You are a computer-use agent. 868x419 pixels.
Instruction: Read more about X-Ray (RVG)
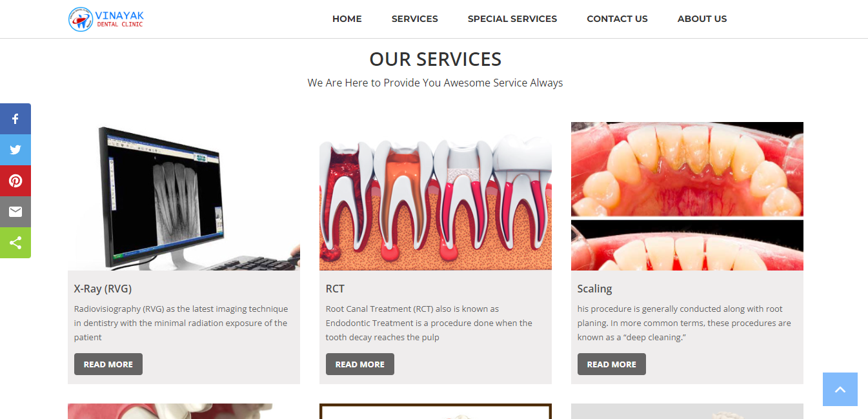pos(108,364)
